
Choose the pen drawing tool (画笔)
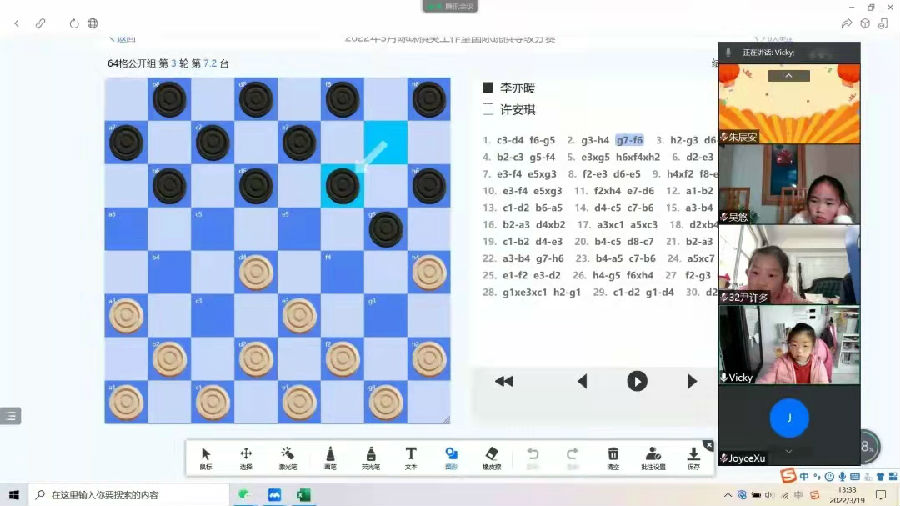[329, 458]
